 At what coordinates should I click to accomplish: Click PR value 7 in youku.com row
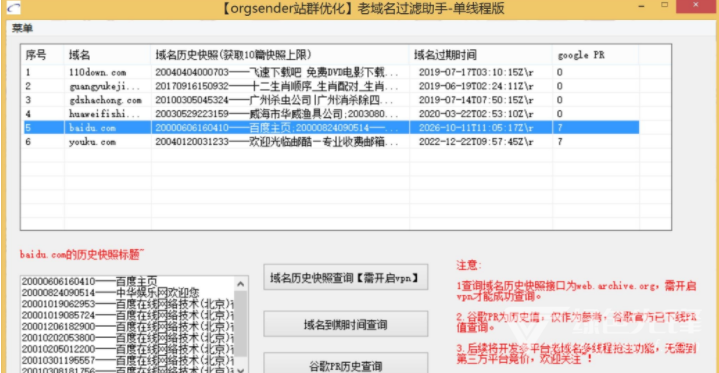560,142
